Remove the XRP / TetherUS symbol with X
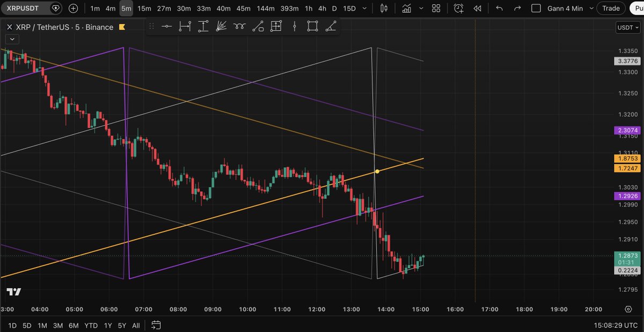This screenshot has height=332, width=644. pos(9,27)
